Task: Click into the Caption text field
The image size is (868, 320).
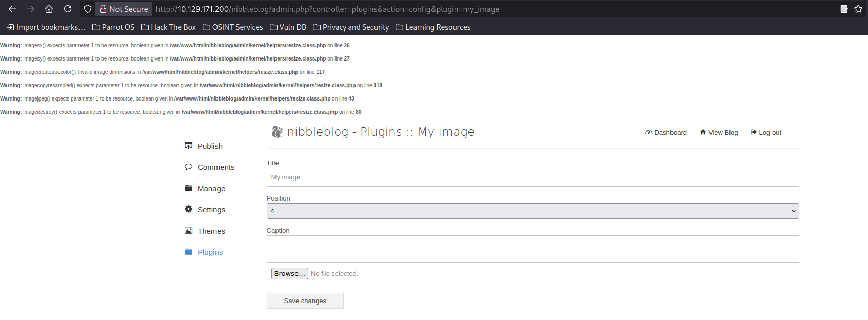Action: pyautogui.click(x=532, y=245)
